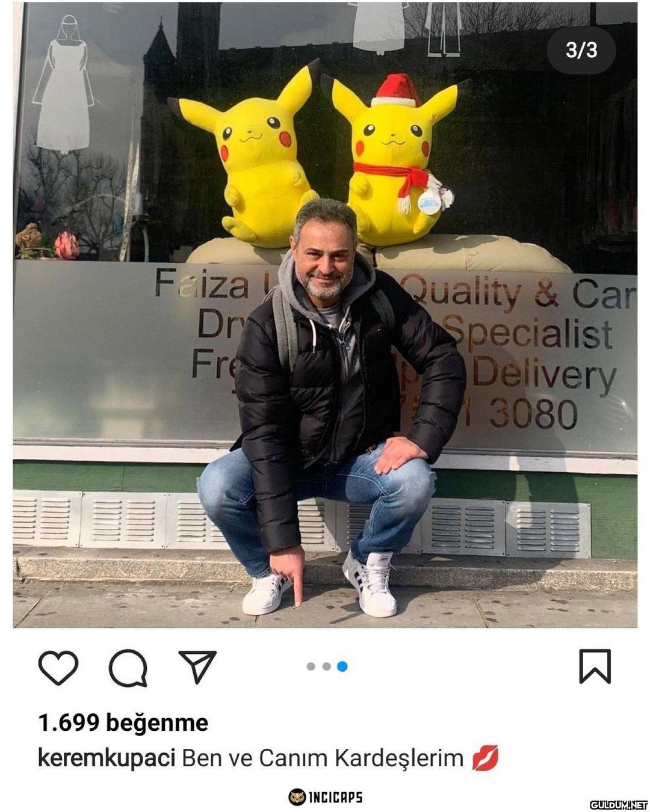This screenshot has height=812, width=650.
Task: Click the pink rose in the shop window
Action: [66, 245]
